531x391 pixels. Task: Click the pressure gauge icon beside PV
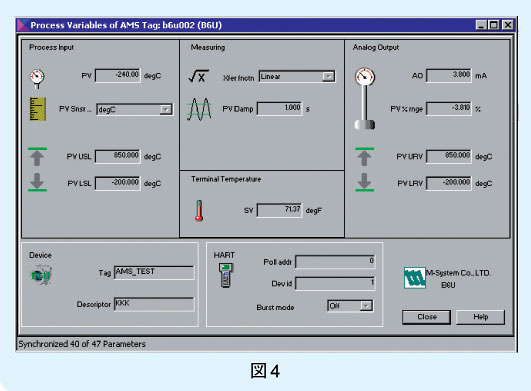37,79
